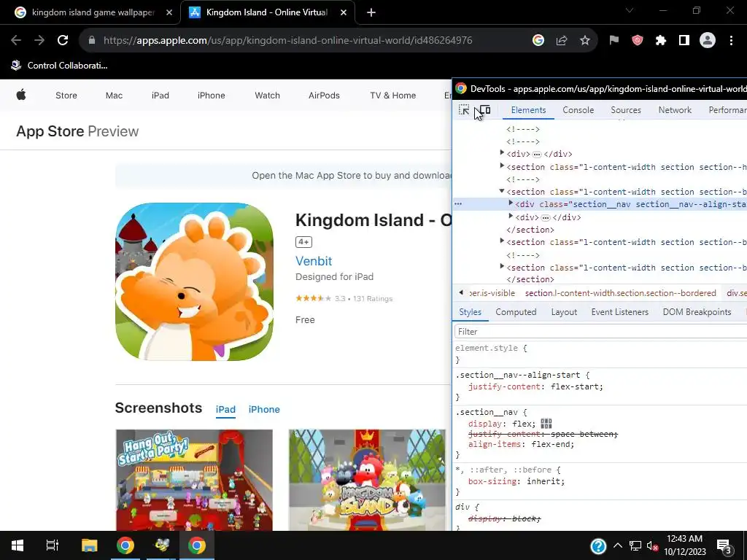Open Task View on the taskbar

(52, 545)
